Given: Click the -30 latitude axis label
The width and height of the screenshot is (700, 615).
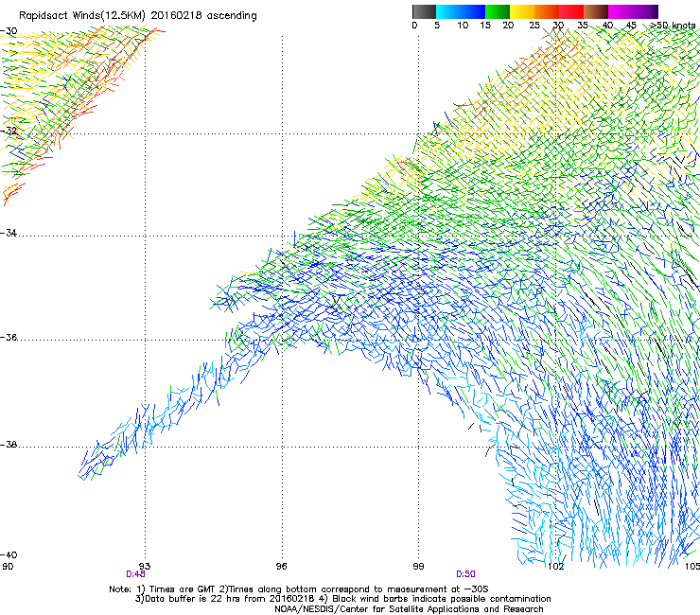Looking at the screenshot, I should 9,31.
